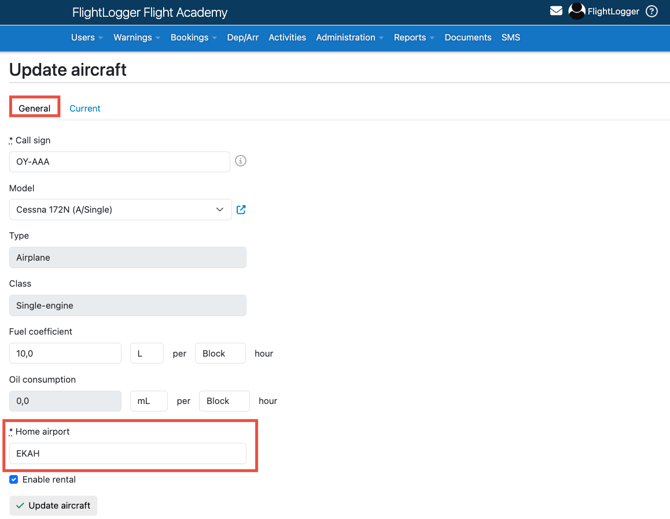
Task: Toggle the Enable rental checkbox
Action: (x=14, y=480)
